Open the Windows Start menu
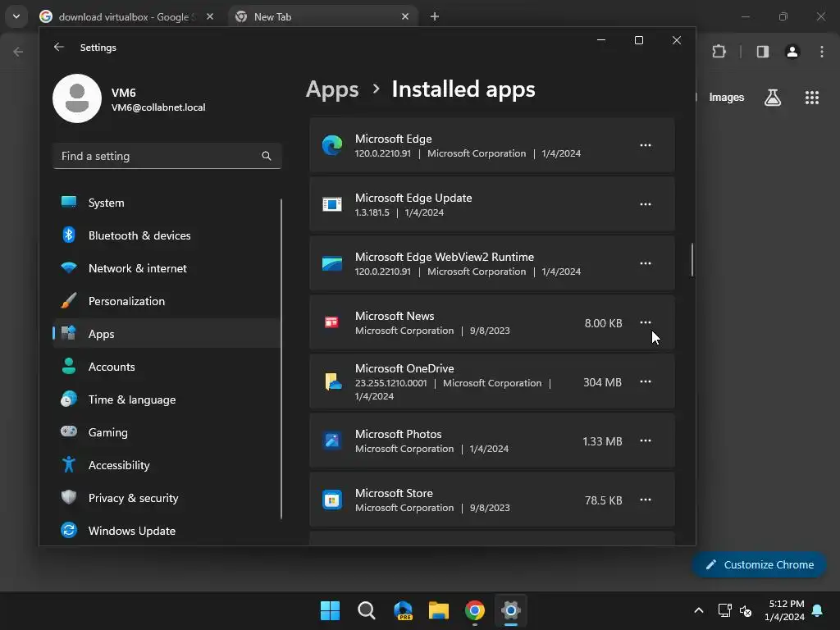840x630 pixels. pyautogui.click(x=330, y=610)
